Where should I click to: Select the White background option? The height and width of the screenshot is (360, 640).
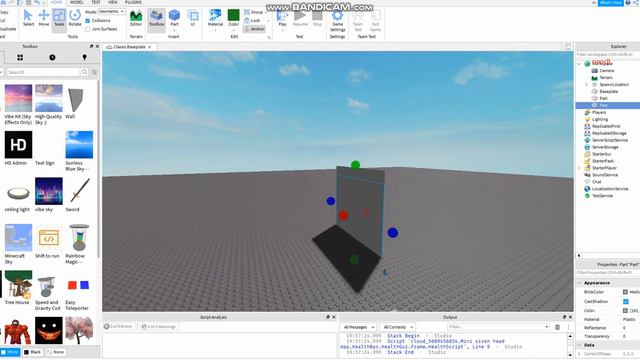point(10,352)
